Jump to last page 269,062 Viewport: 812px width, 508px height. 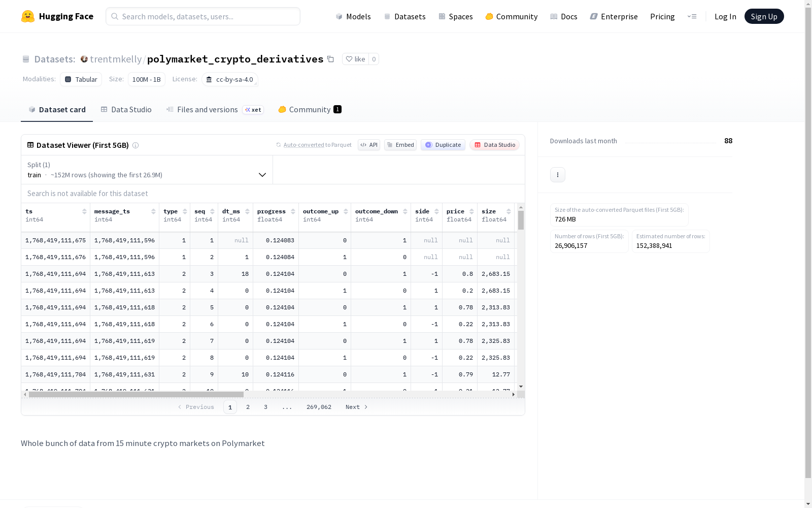click(x=319, y=407)
